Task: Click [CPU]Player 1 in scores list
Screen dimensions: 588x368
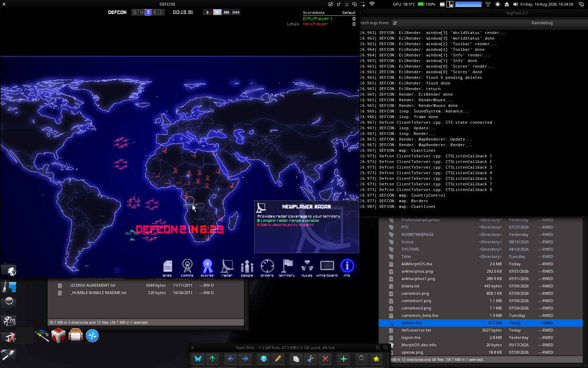Action: pyautogui.click(x=317, y=19)
